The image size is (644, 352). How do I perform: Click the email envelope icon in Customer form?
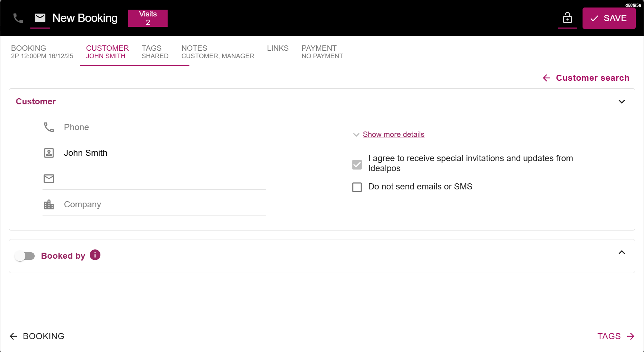coord(49,179)
